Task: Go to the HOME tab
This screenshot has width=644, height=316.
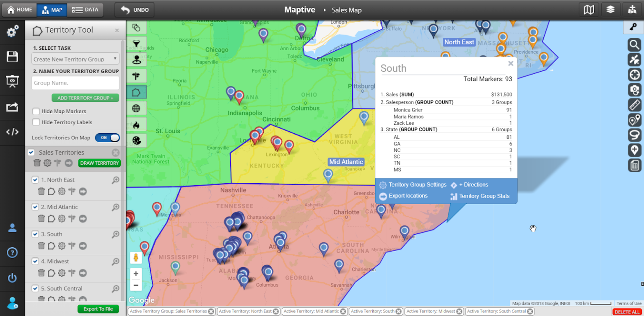Action: pos(20,10)
